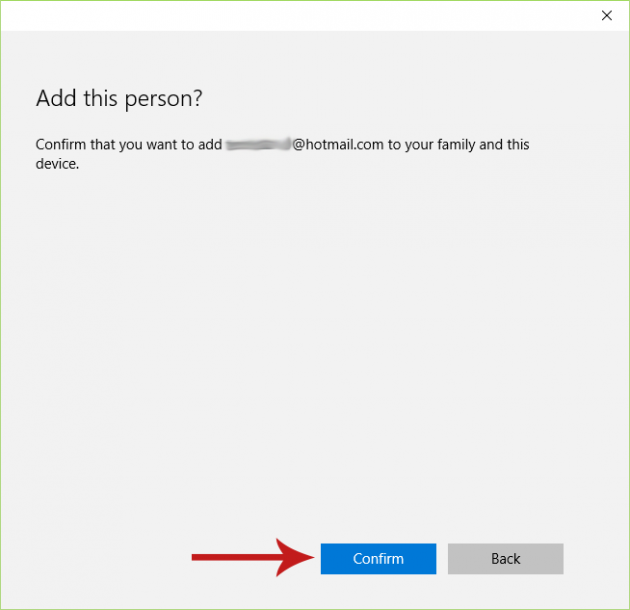This screenshot has width=630, height=610.
Task: Click the blue Confirm button
Action: click(x=378, y=559)
